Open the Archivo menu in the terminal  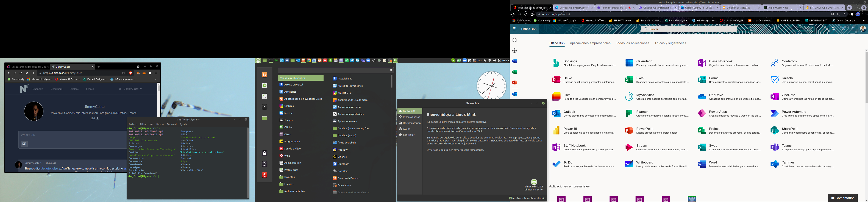133,124
